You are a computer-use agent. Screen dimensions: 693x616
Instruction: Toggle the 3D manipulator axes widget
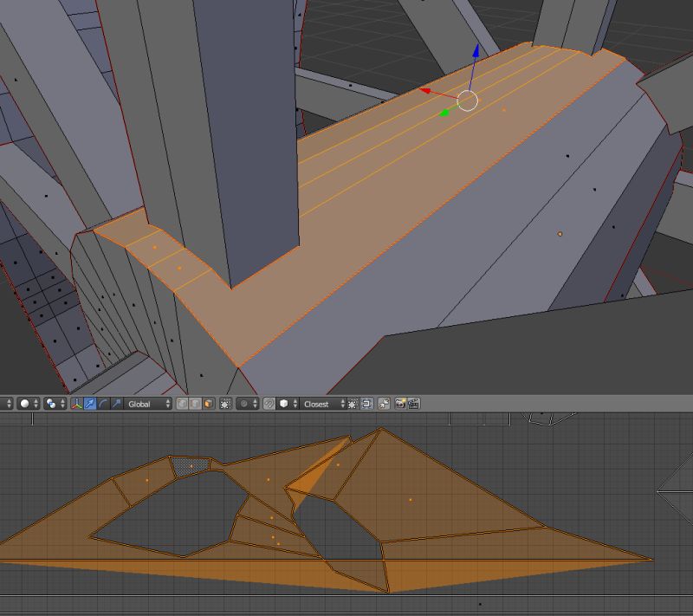point(75,405)
